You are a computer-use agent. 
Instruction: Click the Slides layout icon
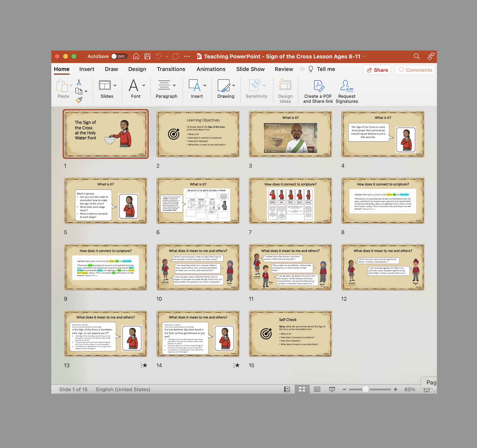[x=105, y=85]
